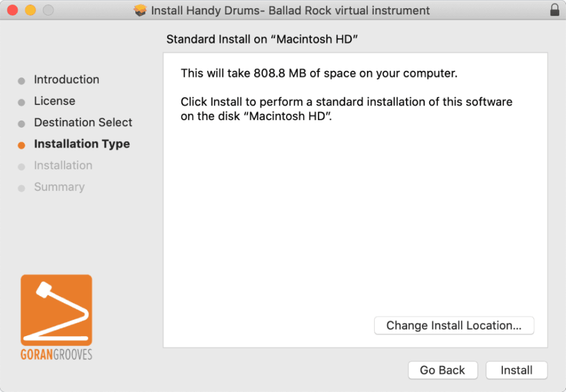Viewport: 566px width, 392px height.
Task: Click the lock icon in the title bar
Action: click(x=554, y=10)
